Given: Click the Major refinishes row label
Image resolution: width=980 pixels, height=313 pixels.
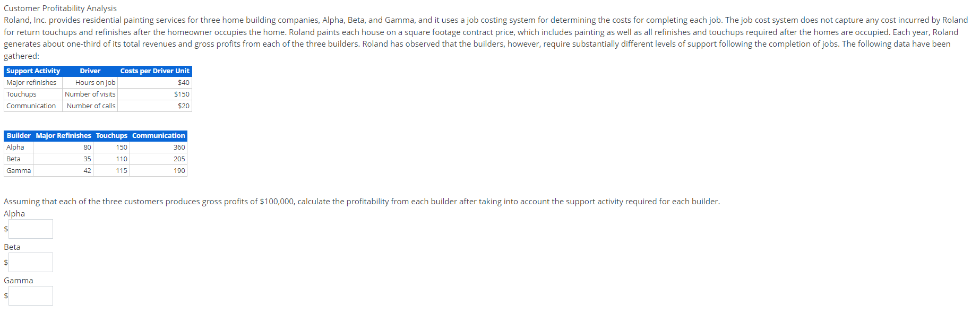Looking at the screenshot, I should (31, 82).
